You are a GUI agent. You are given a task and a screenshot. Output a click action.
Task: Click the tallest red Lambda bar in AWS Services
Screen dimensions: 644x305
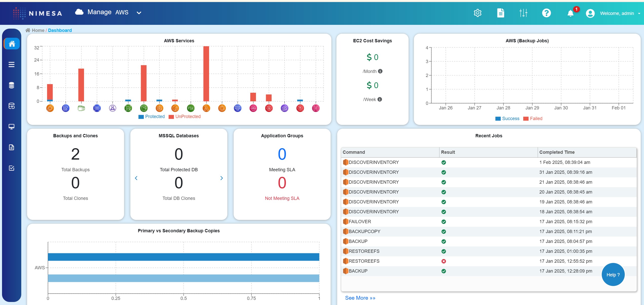click(206, 74)
